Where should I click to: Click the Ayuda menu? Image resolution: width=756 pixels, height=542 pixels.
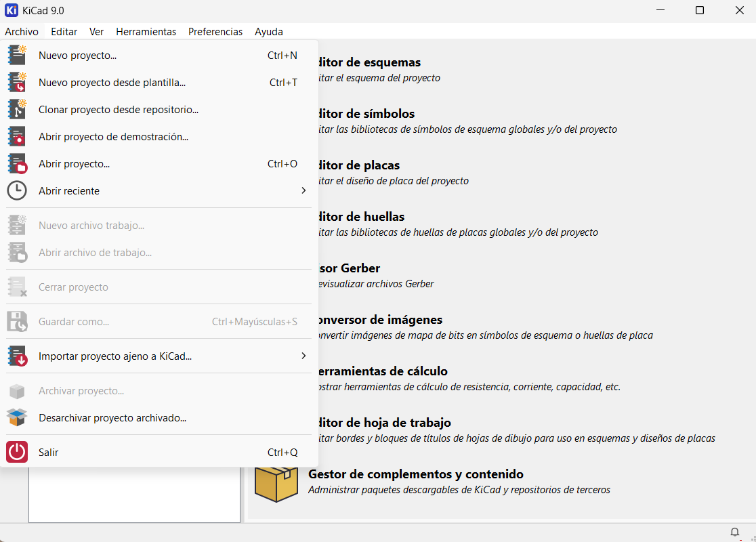pos(269,32)
